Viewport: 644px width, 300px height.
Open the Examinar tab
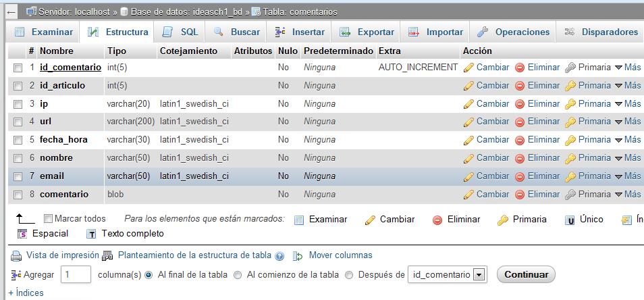point(43,32)
